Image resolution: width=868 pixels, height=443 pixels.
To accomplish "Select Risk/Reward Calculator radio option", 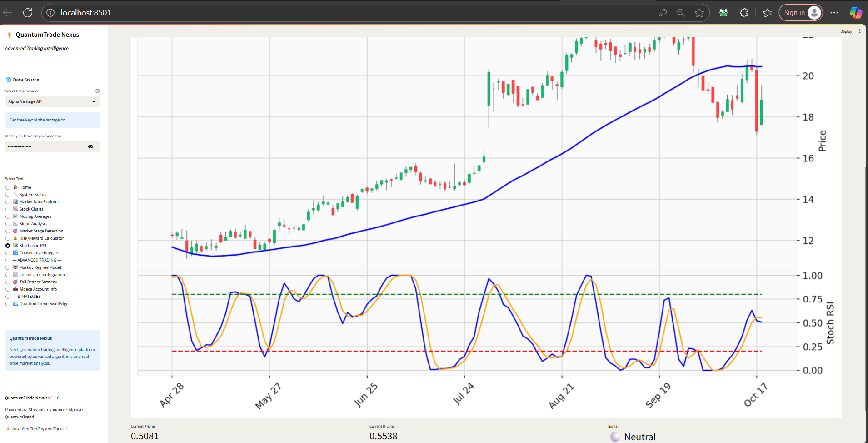I will (x=8, y=238).
